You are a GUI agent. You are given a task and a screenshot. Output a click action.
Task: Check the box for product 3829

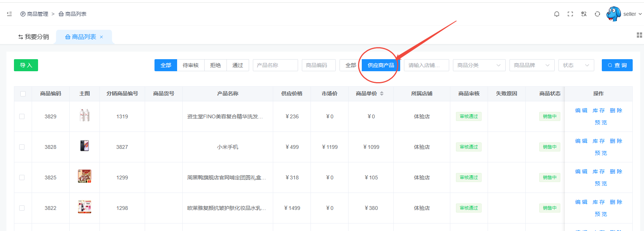(x=22, y=116)
